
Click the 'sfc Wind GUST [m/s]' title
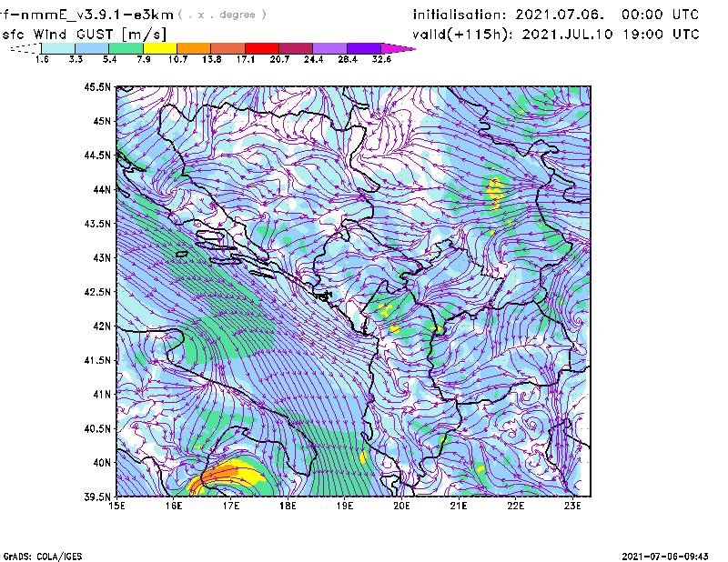coord(84,35)
